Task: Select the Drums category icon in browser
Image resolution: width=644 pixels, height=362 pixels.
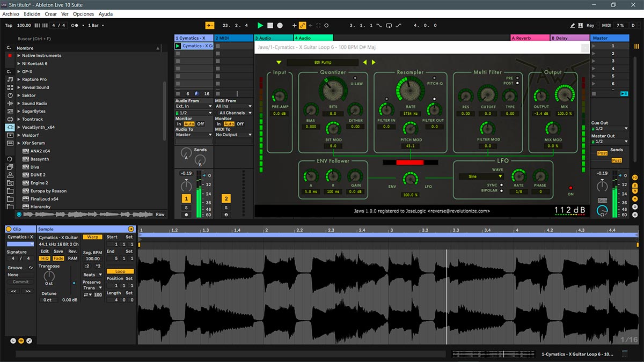Action: click(10, 87)
